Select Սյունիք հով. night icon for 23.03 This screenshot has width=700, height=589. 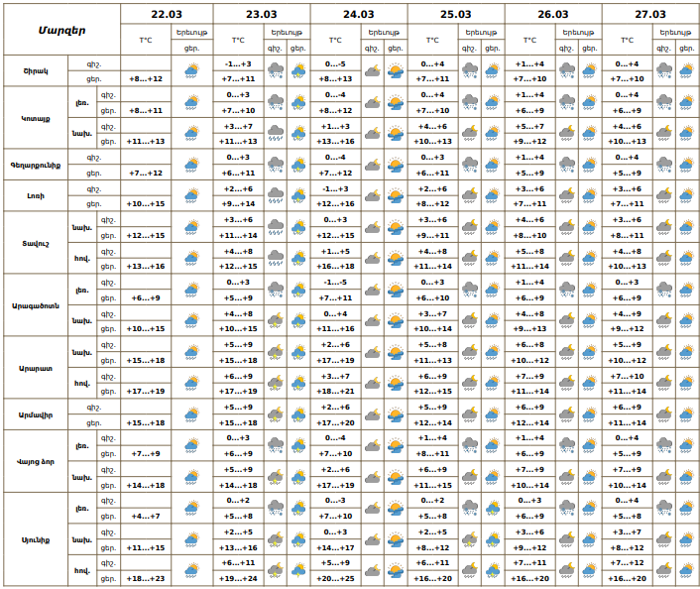[x=274, y=570]
